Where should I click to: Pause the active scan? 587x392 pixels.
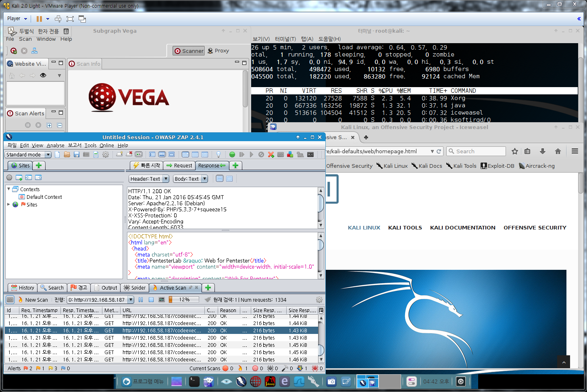click(141, 300)
